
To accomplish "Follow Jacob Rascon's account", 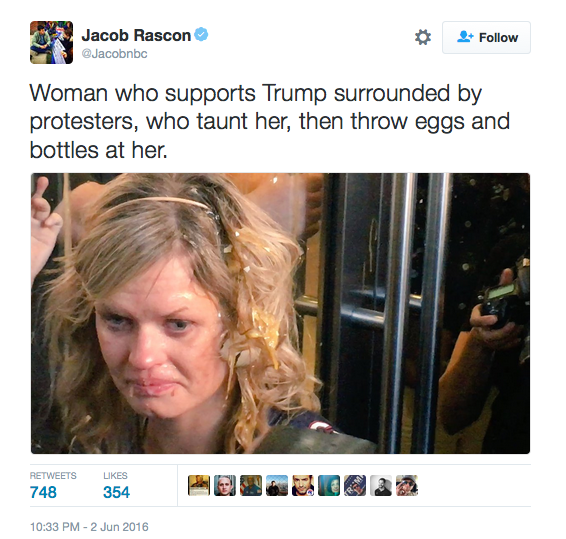I will tap(486, 38).
